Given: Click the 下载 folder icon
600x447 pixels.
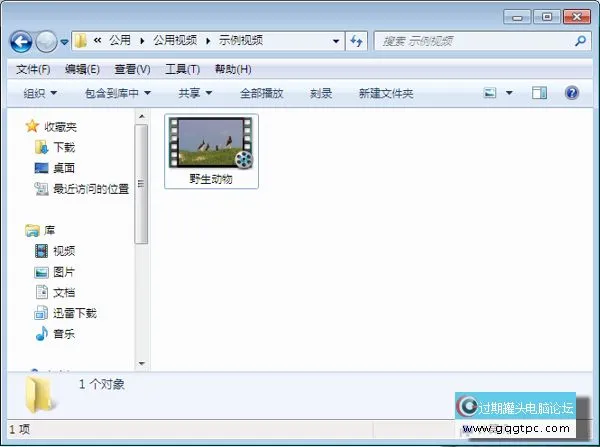Looking at the screenshot, I should 41,147.
